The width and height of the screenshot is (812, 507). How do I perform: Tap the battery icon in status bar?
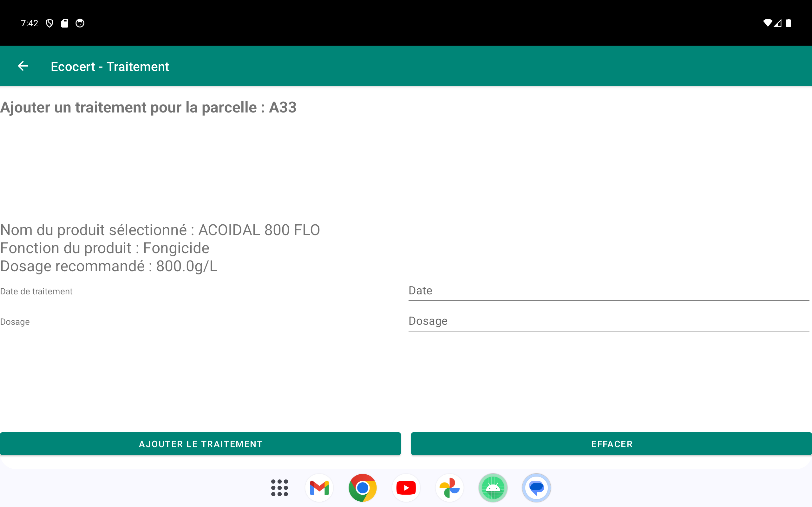[x=789, y=23]
